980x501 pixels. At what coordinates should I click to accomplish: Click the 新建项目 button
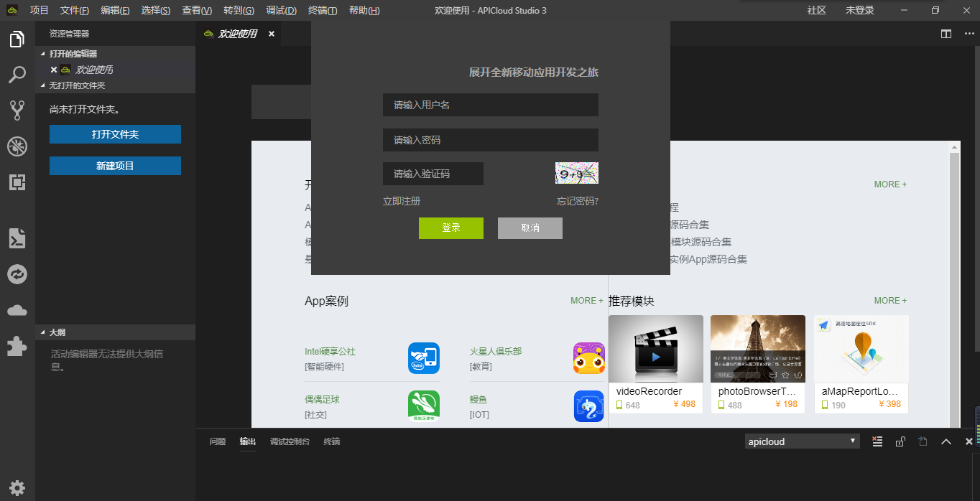point(115,166)
